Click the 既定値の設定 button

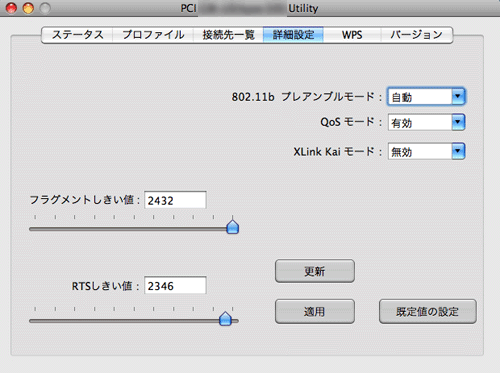428,311
